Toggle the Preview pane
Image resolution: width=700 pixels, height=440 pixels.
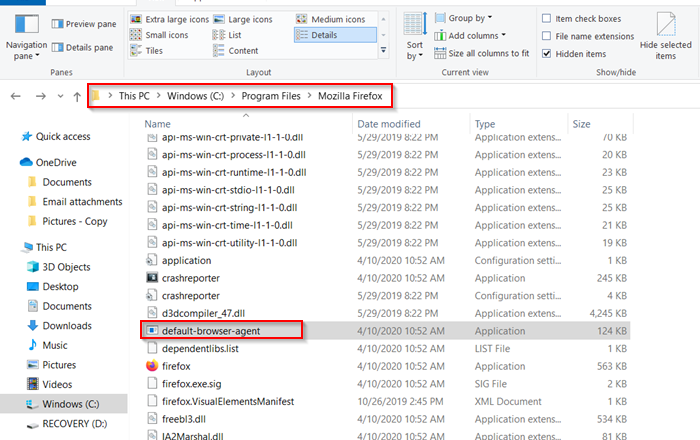(x=84, y=24)
